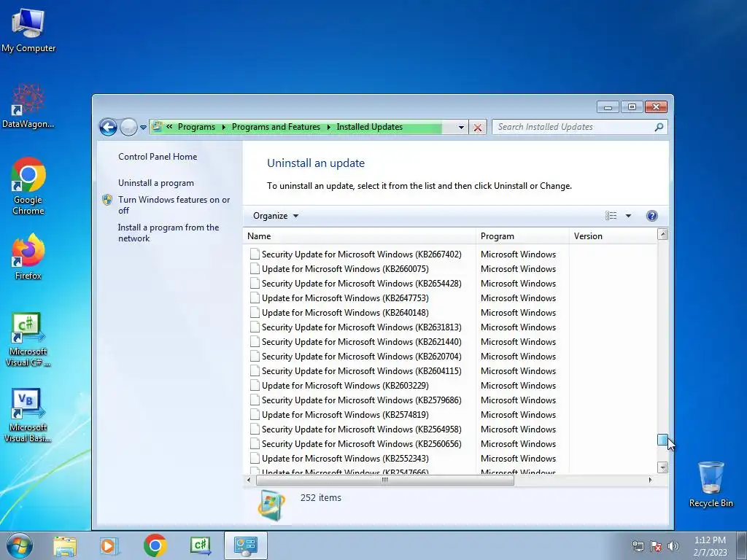Focus the Search Installed Updates field
The image size is (747, 560).
(574, 127)
